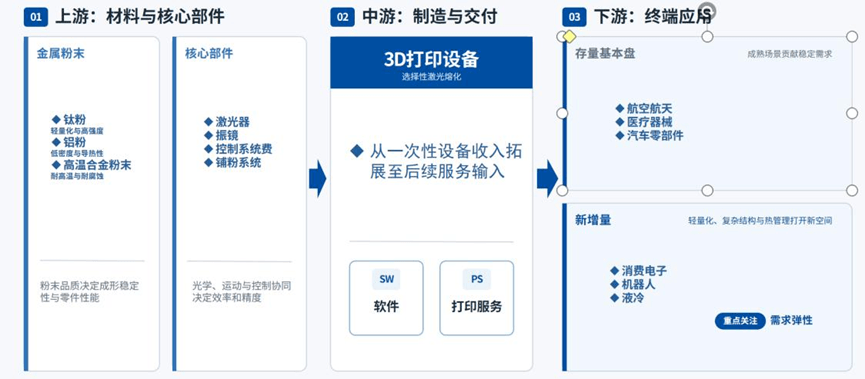
Task: Click the 选择性激光熔化 subtitle
Action: 431,77
